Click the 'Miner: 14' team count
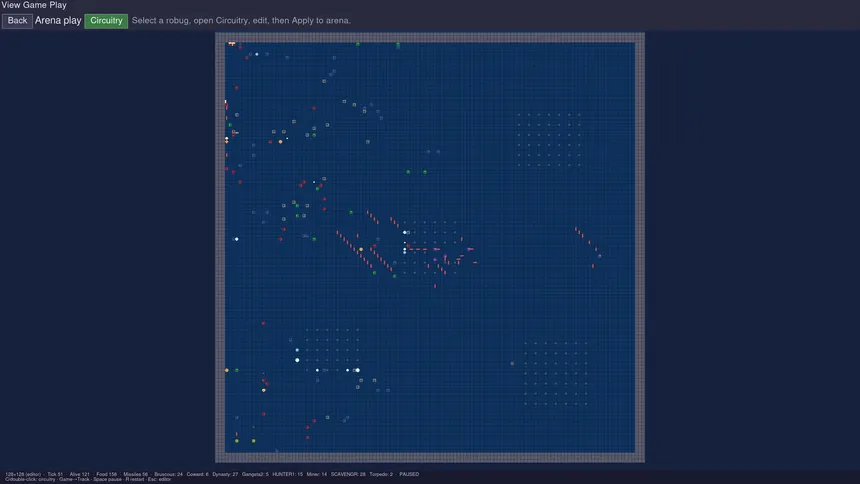860x484 pixels. tap(316, 475)
